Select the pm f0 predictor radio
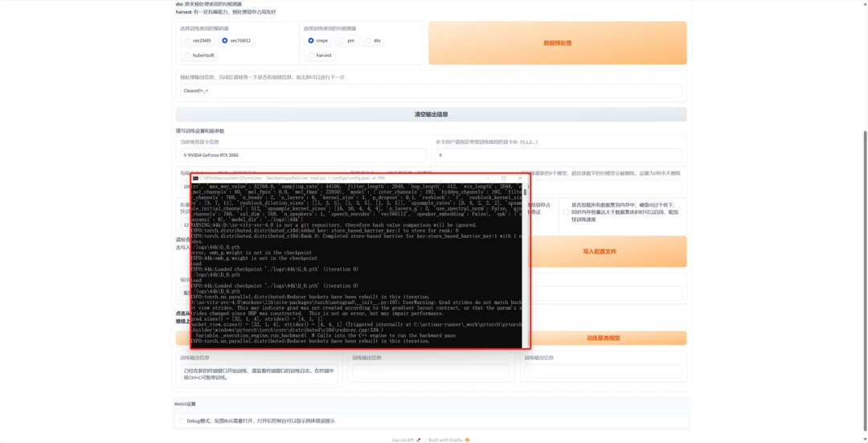Screen dimensions: 868x443 pyautogui.click(x=347, y=40)
